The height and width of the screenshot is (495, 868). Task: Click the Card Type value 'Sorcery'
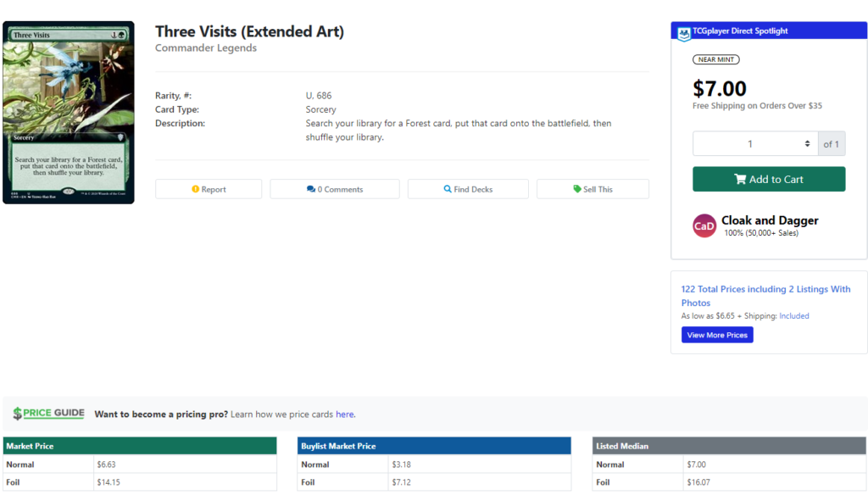320,109
